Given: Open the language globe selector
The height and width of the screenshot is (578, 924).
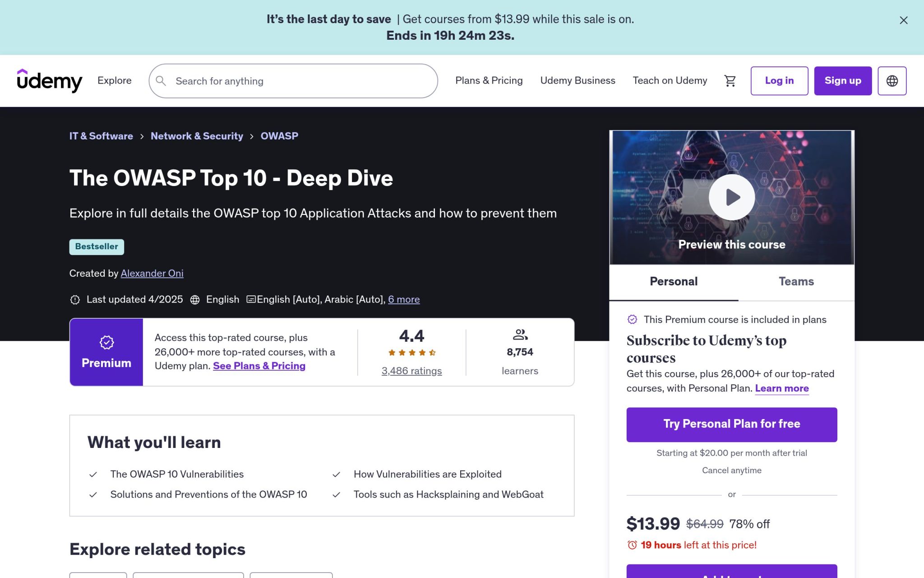Looking at the screenshot, I should pos(892,81).
